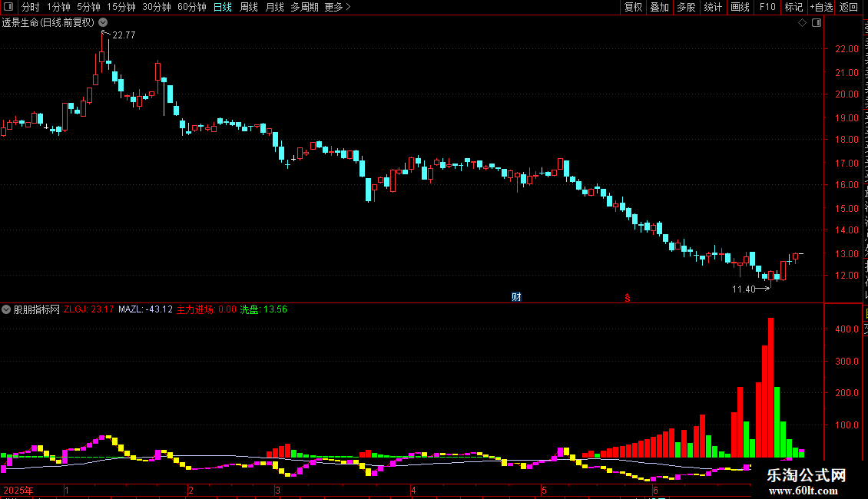Click the ZLGJ: 23.17 indicator value

click(88, 309)
